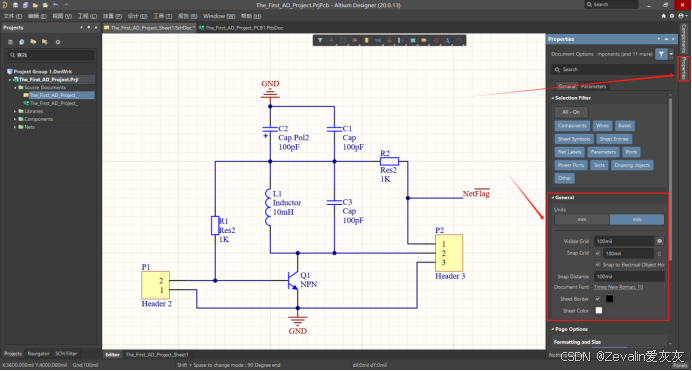This screenshot has width=692, height=371.
Task: Click the arc drawing tool in active bar
Action: coord(459,40)
